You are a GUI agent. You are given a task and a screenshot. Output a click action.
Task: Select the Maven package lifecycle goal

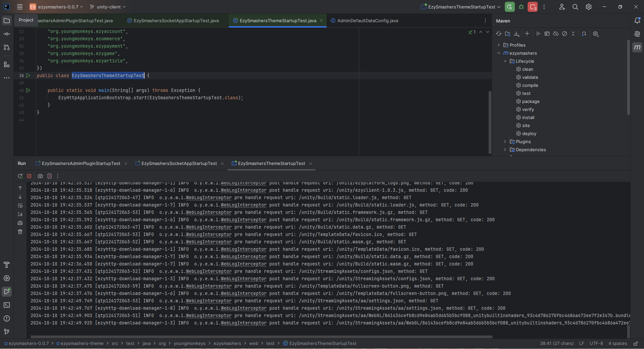coord(530,101)
